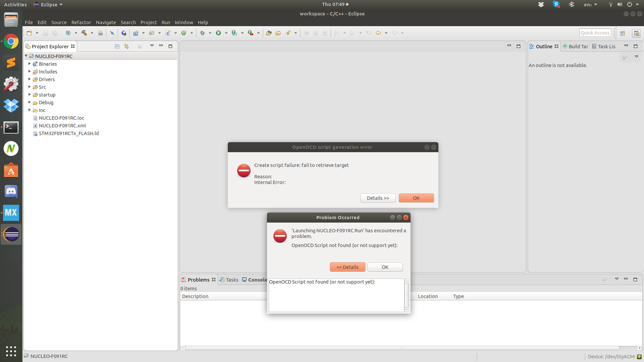Viewport: 644px width, 362px height.
Task: Open the Run button dropdown arrow
Action: pos(226,33)
